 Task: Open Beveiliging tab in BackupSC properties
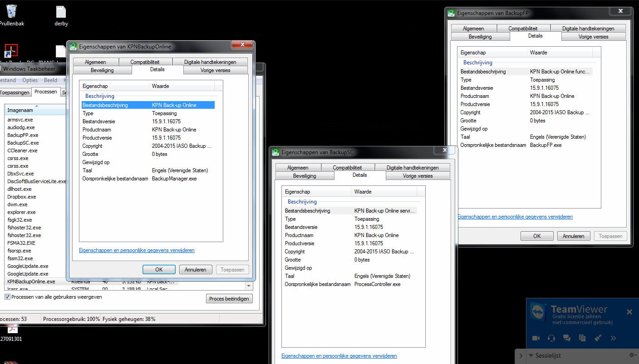305,176
